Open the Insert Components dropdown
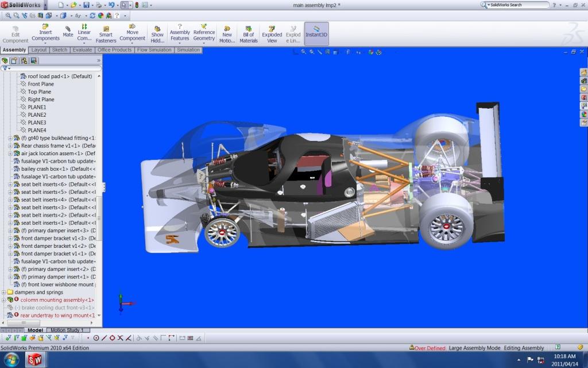 45,33
